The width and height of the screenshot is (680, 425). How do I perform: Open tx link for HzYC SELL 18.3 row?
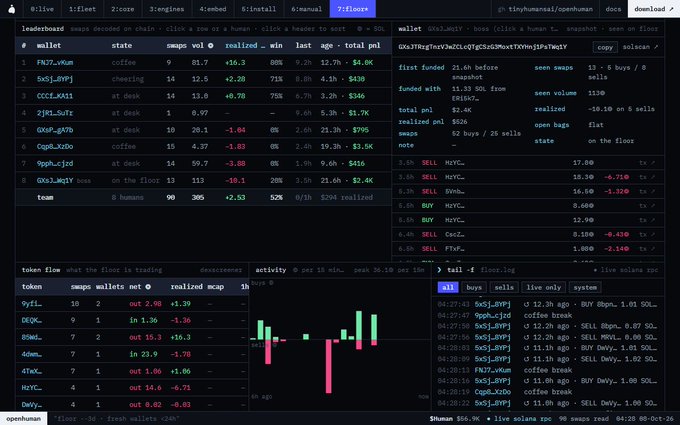[647, 177]
